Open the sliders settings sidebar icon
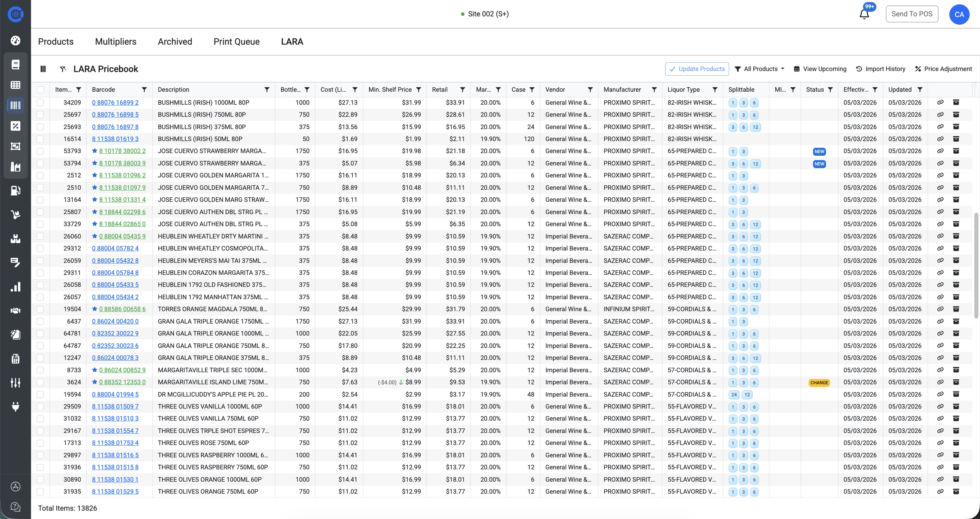980x519 pixels. click(x=15, y=382)
